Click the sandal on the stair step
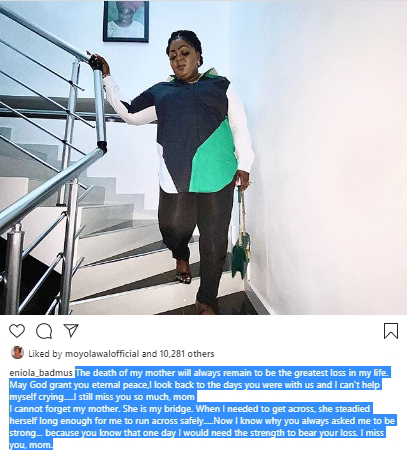This screenshot has width=407, height=453. pyautogui.click(x=183, y=273)
